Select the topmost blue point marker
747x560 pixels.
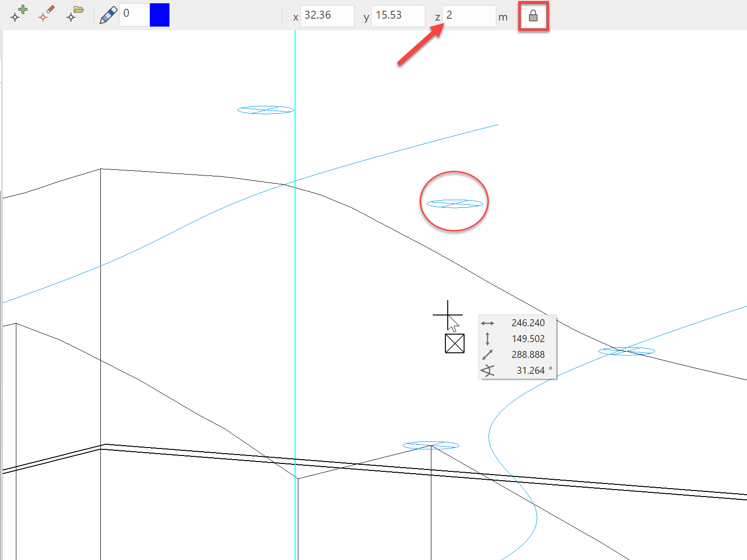tap(266, 110)
